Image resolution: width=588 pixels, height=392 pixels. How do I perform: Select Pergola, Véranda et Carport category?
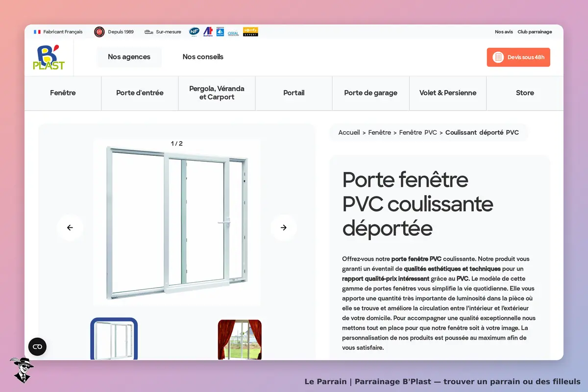217,93
